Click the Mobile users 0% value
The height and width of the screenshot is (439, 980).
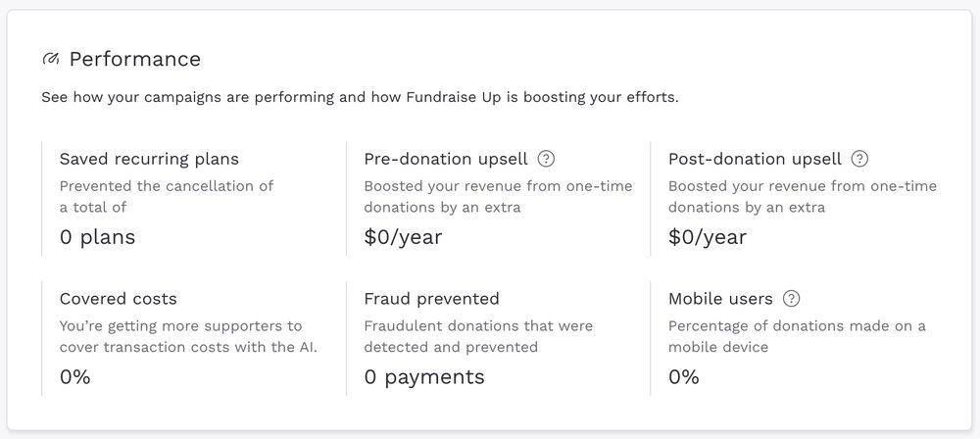click(x=684, y=377)
